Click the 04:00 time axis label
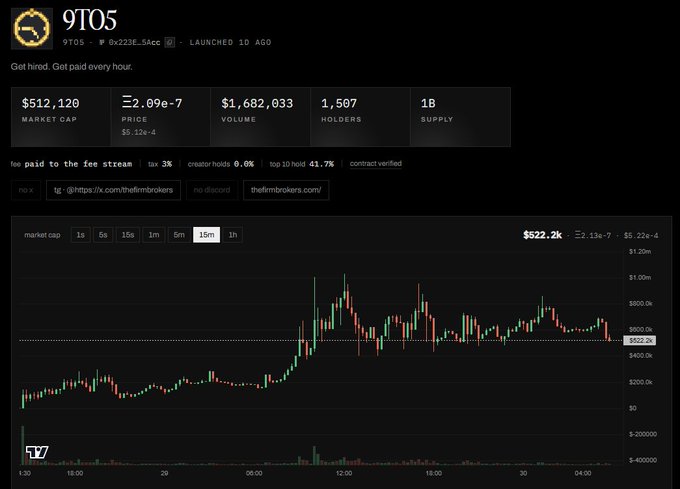The image size is (680, 489). point(583,473)
